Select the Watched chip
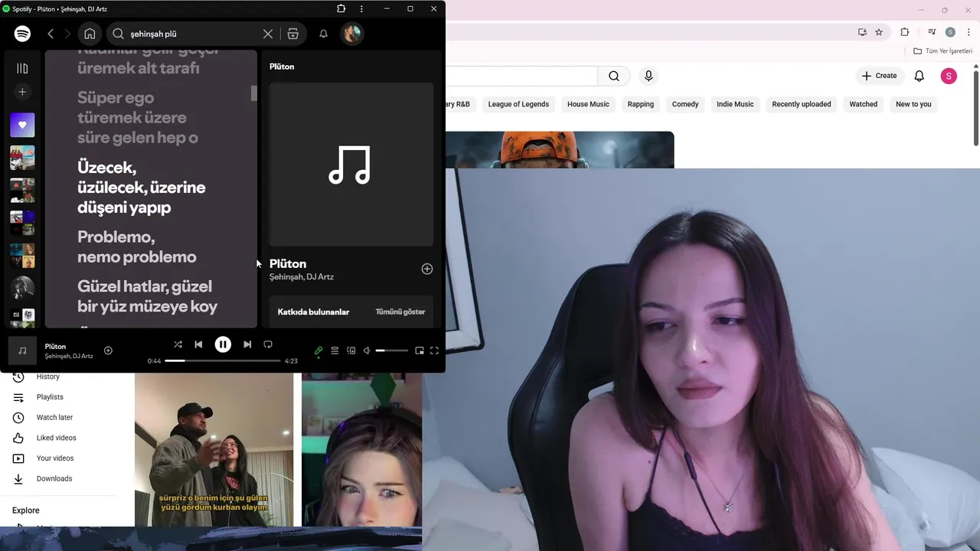Image resolution: width=980 pixels, height=551 pixels. click(864, 104)
